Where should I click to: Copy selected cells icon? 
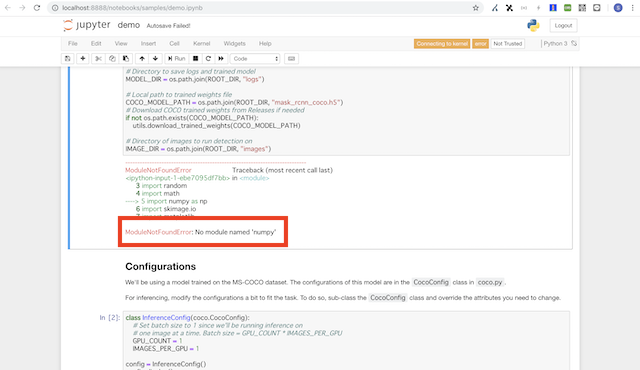point(112,59)
